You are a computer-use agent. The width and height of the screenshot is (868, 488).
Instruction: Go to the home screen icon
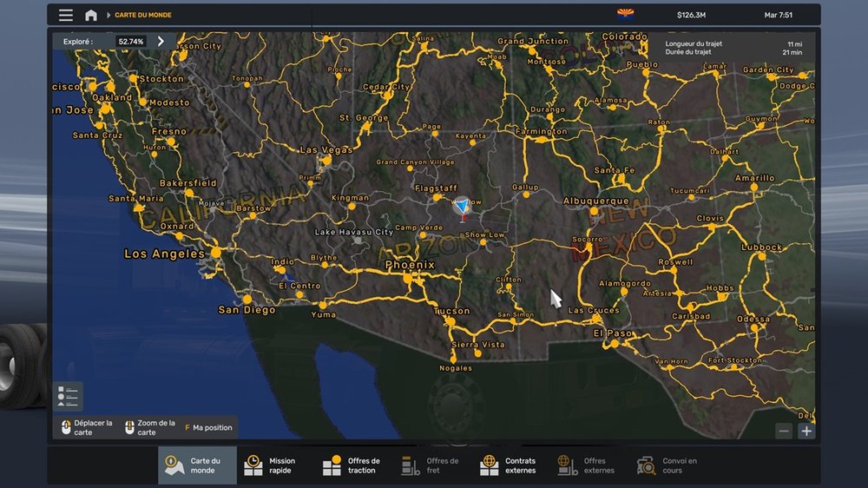91,15
